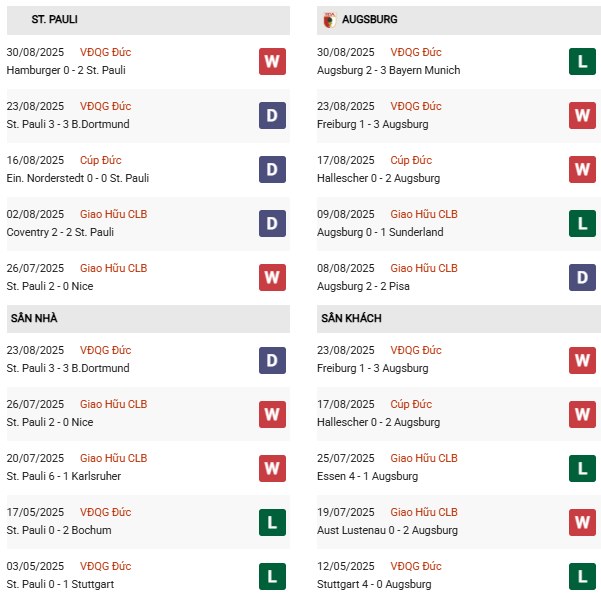Click L badge for Augsburg 2-3 Bayern Munich
The width and height of the screenshot is (601, 598).
pos(582,61)
